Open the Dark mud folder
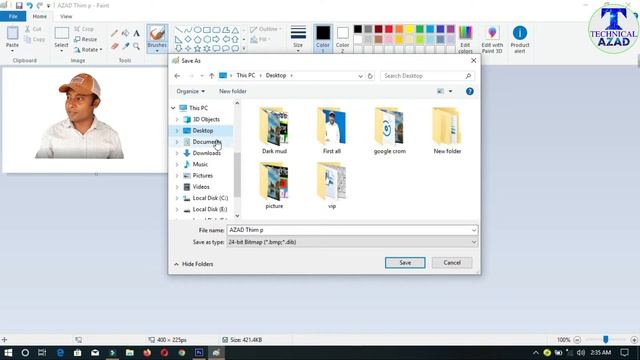640x360 pixels. (x=274, y=131)
